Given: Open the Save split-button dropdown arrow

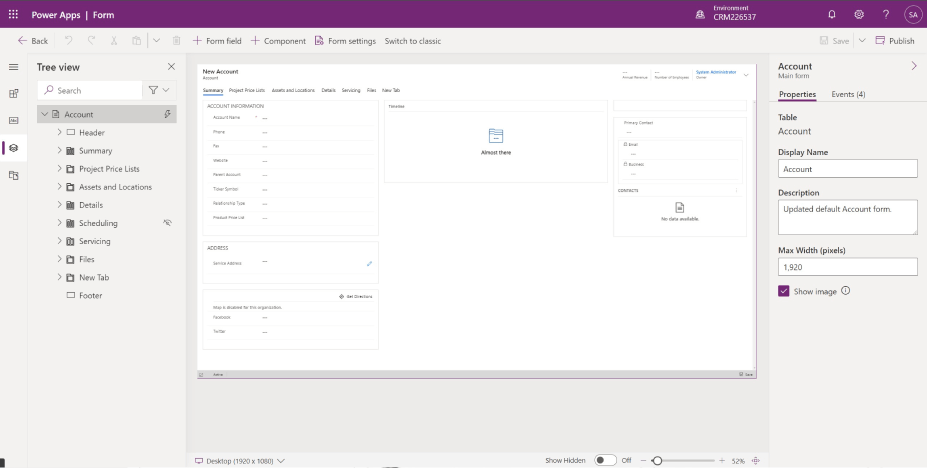Looking at the screenshot, I should click(x=862, y=40).
